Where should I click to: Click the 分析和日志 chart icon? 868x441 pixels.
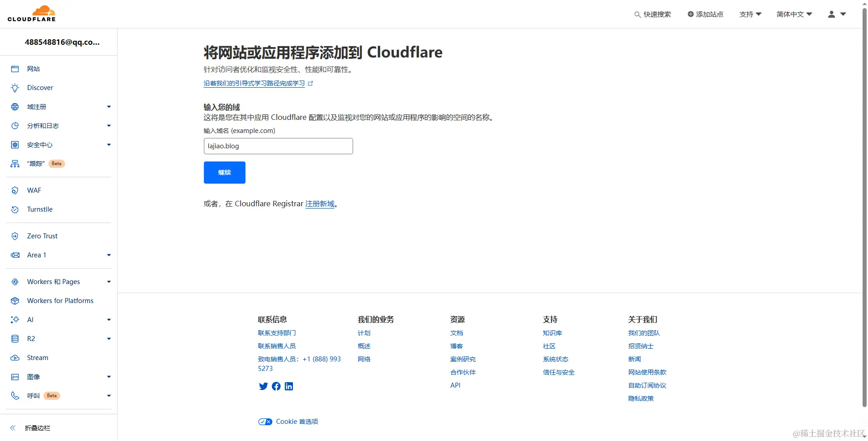(x=15, y=126)
